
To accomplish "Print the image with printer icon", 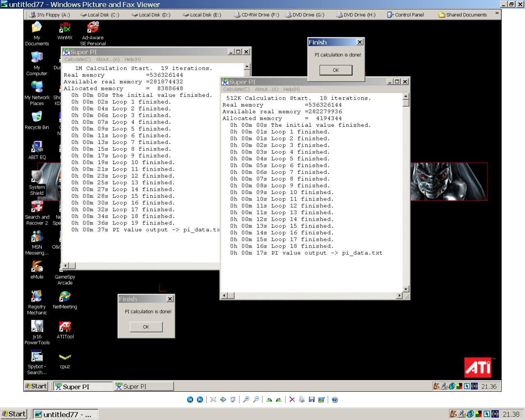I will (x=302, y=399).
